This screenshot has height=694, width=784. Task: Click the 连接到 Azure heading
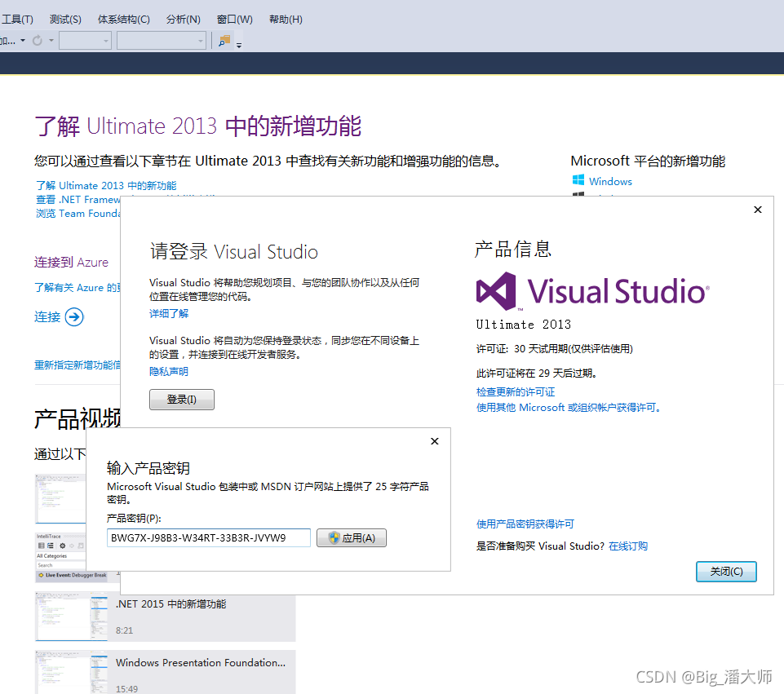point(71,263)
